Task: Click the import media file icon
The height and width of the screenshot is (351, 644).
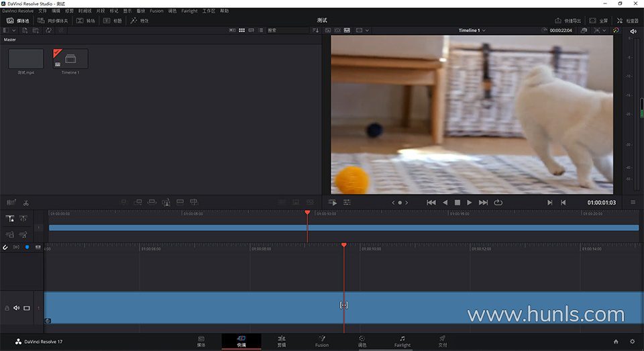Action: click(25, 30)
